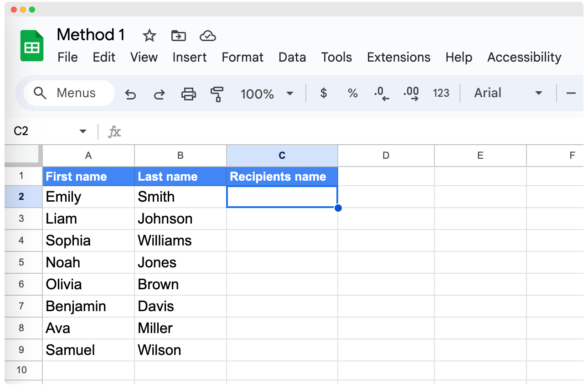588x386 pixels.
Task: Open the Help menu
Action: point(459,57)
